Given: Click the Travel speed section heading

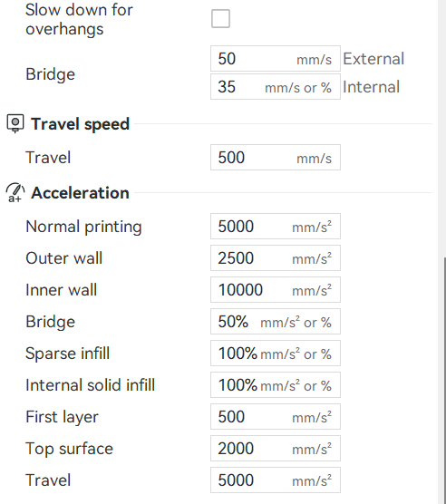Looking at the screenshot, I should coord(81,124).
